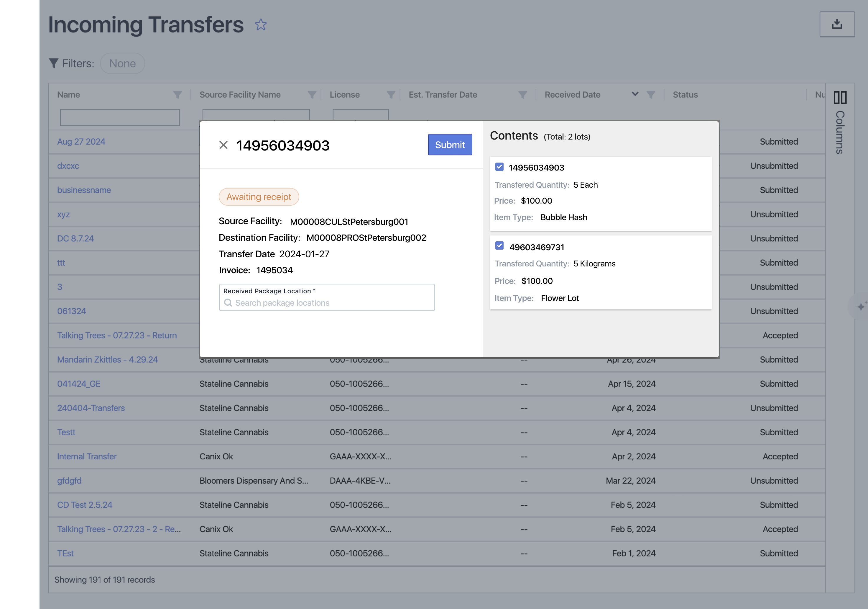Open the Mandarin Zkittles - 4.29.24 transfer link
The height and width of the screenshot is (609, 868).
107,359
